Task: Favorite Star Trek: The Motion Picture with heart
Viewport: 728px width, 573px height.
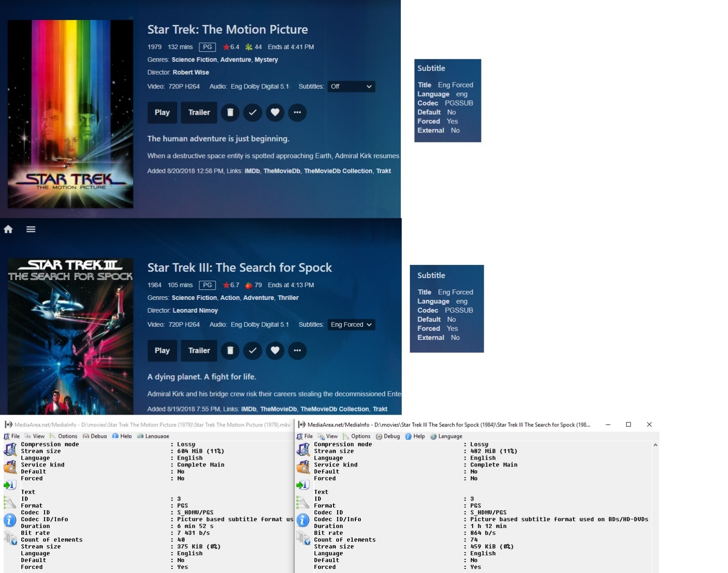Action: click(275, 112)
